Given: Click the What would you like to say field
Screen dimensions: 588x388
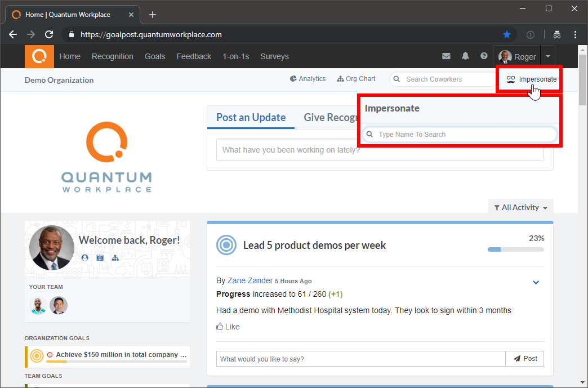Looking at the screenshot, I should pyautogui.click(x=361, y=359).
